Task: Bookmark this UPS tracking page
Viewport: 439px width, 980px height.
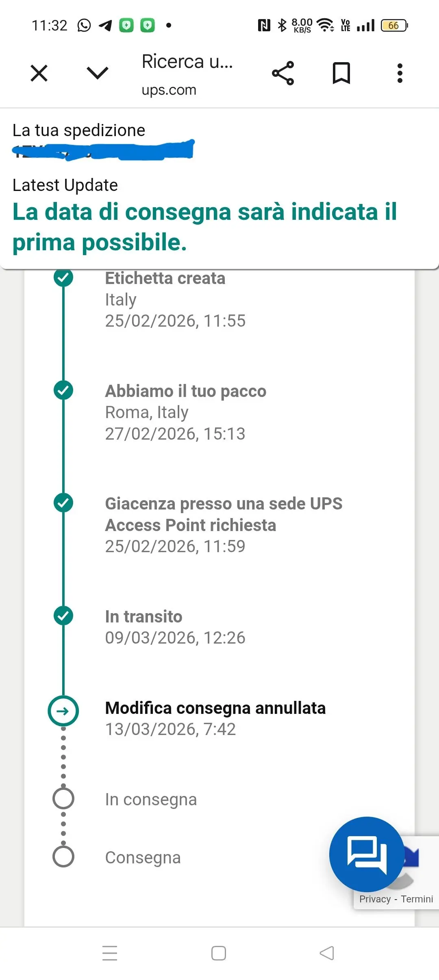Action: pos(341,74)
